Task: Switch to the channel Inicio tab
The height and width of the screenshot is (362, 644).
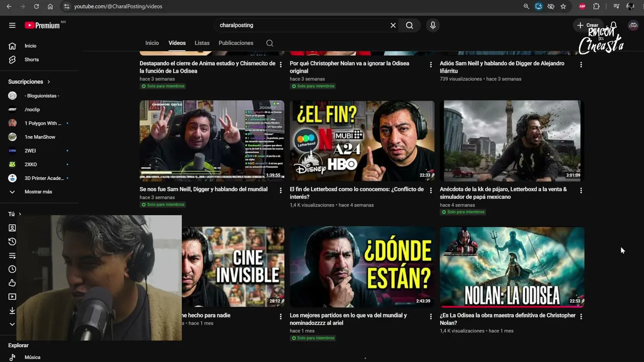Action: point(152,43)
